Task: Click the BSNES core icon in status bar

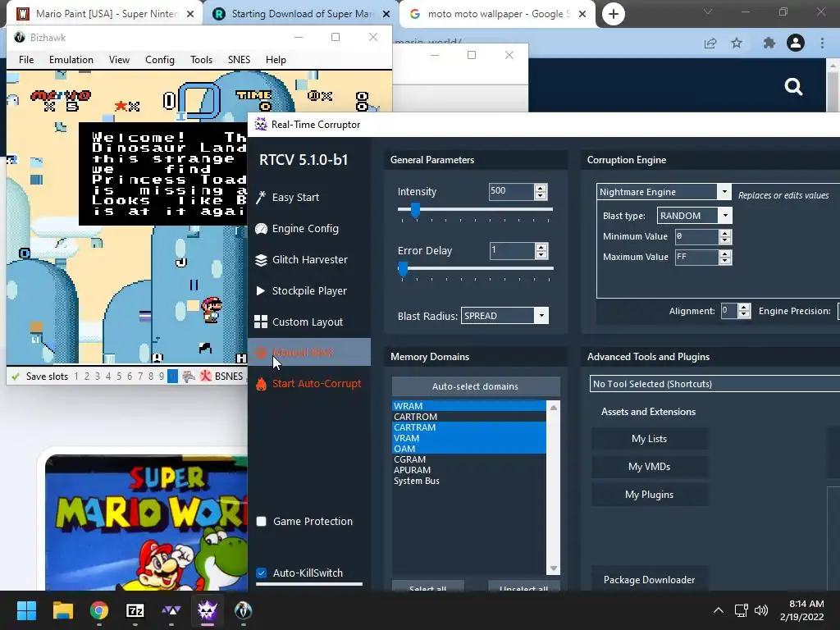Action: pyautogui.click(x=205, y=376)
